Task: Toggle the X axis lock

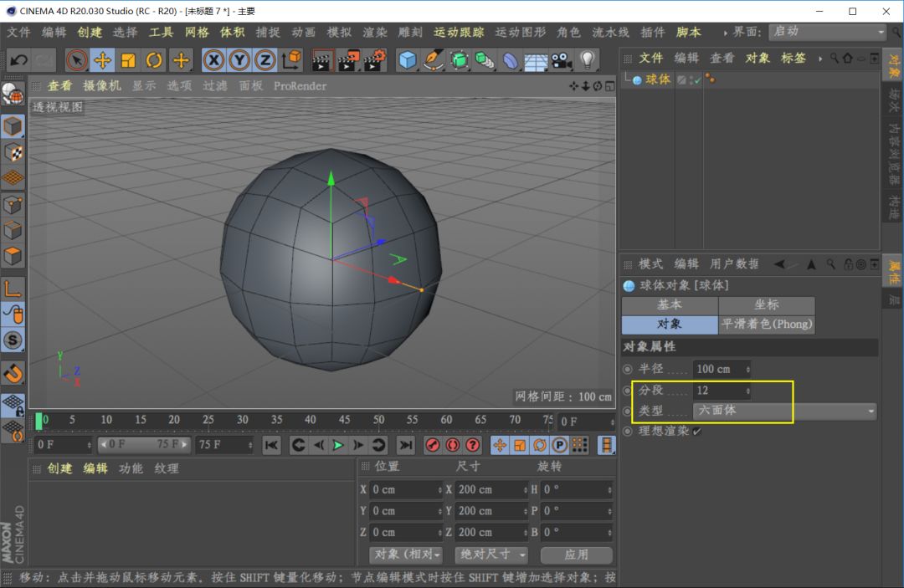Action: pyautogui.click(x=214, y=60)
